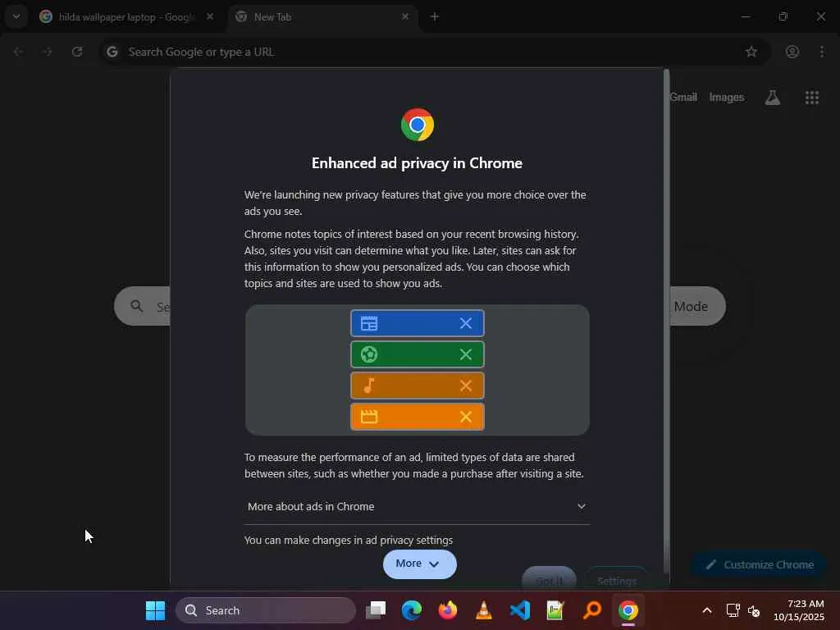This screenshot has height=630, width=840.
Task: Open the green notepad app on taskbar
Action: (x=555, y=610)
